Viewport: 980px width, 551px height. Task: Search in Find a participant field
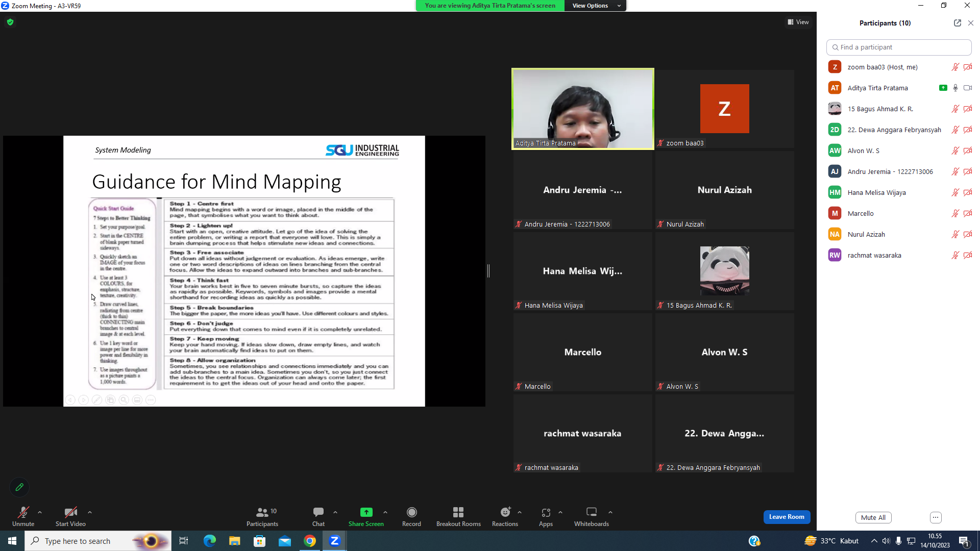coord(899,47)
